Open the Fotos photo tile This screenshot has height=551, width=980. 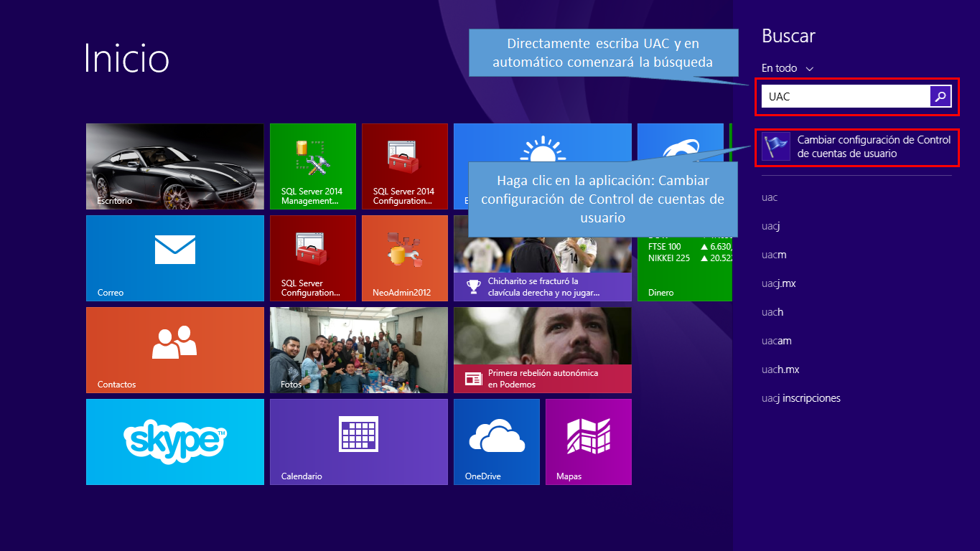click(359, 350)
